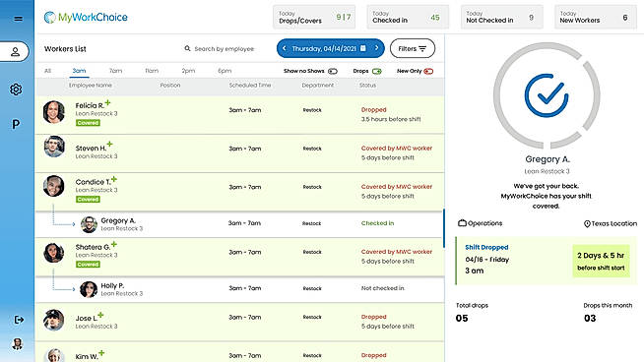644x362 pixels.
Task: Click the P icon in sidebar
Action: point(16,124)
